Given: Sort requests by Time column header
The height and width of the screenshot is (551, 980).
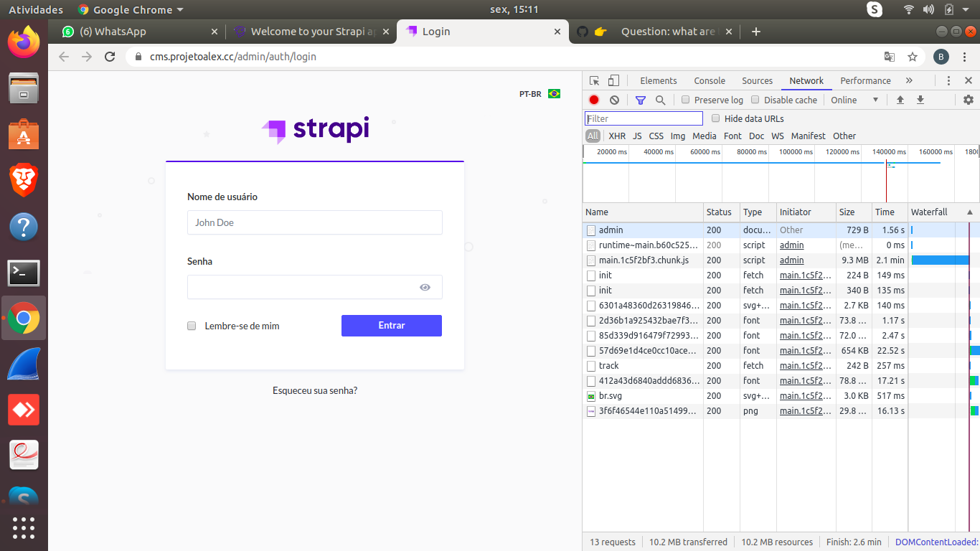Looking at the screenshot, I should (x=890, y=212).
